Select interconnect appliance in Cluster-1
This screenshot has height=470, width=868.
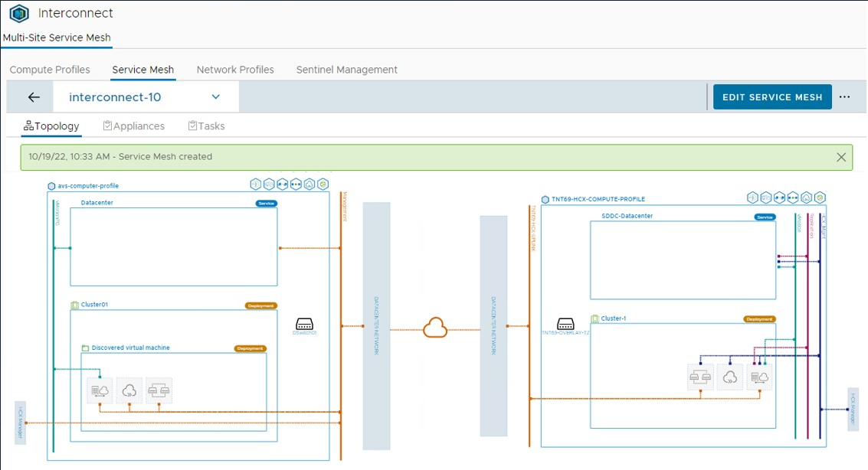coord(759,377)
